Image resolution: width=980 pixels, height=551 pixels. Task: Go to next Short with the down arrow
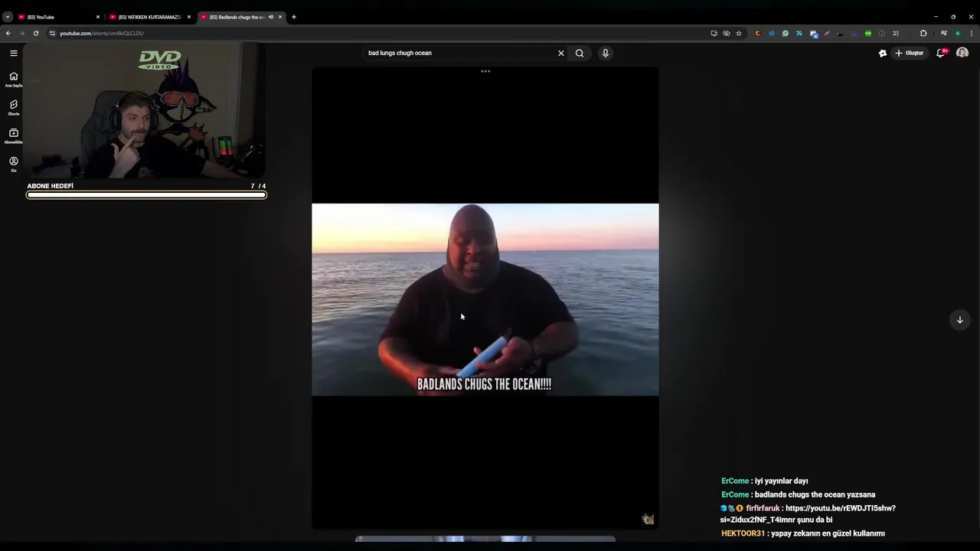tap(960, 320)
